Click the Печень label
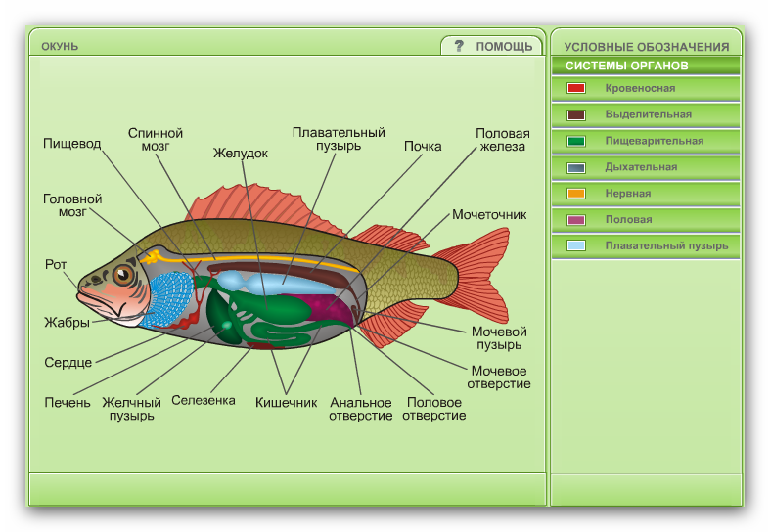 coord(68,403)
